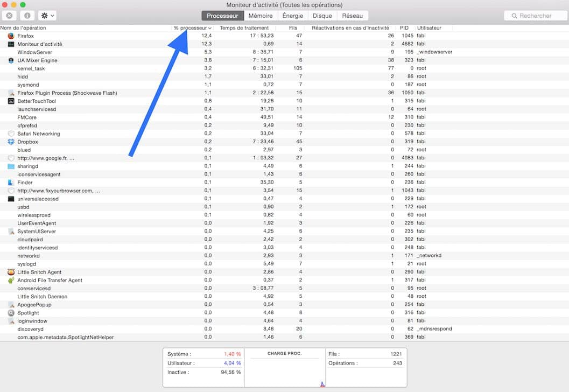This screenshot has width=569, height=392.
Task: Sort by the % processeur column header
Action: pos(192,28)
